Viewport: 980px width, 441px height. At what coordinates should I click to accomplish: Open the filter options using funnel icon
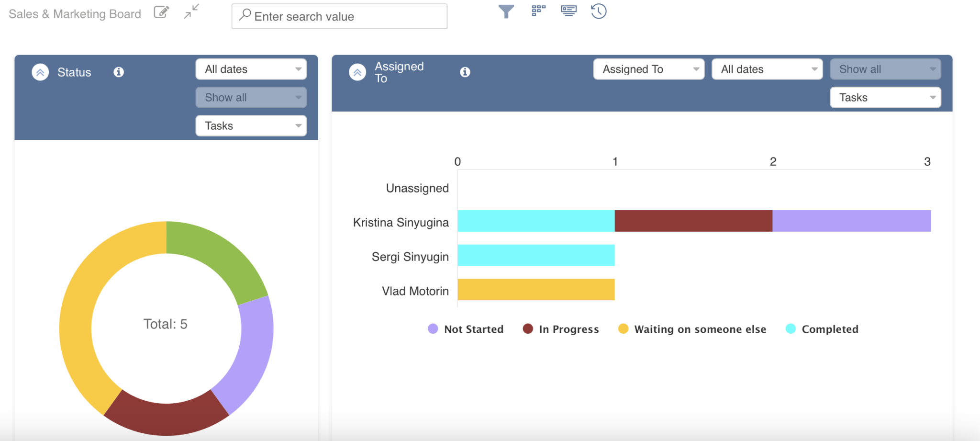[507, 11]
